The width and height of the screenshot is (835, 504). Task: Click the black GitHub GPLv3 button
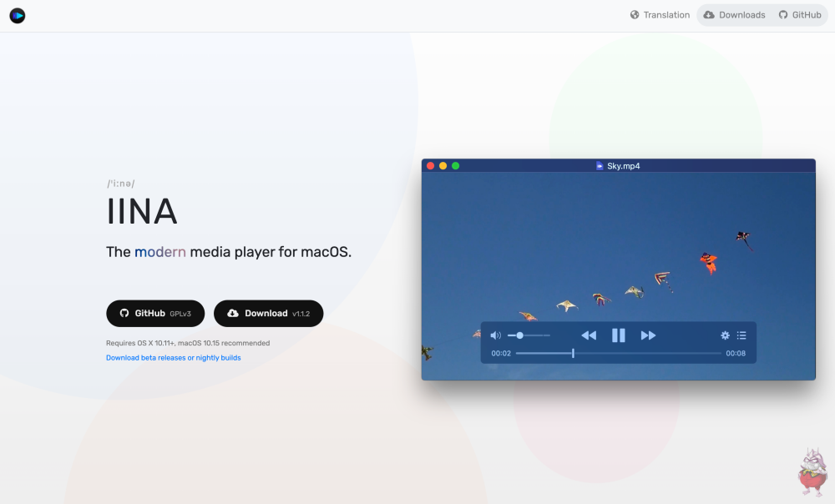pos(155,314)
